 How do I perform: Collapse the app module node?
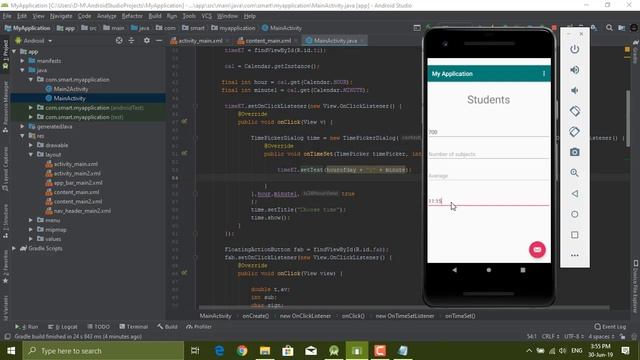click(x=15, y=52)
